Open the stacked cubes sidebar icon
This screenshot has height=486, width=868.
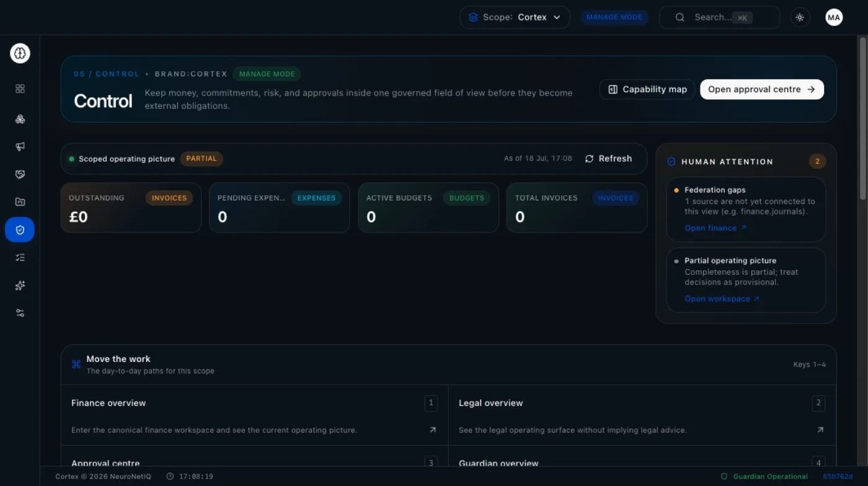pyautogui.click(x=20, y=119)
